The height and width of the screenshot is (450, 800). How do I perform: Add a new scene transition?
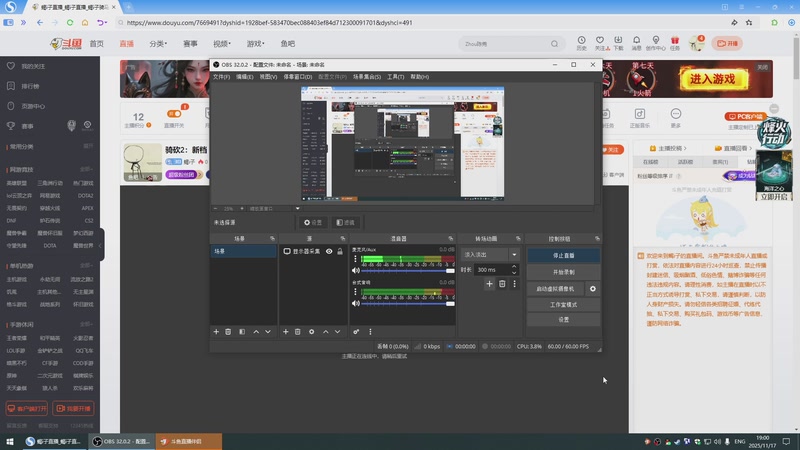point(489,284)
